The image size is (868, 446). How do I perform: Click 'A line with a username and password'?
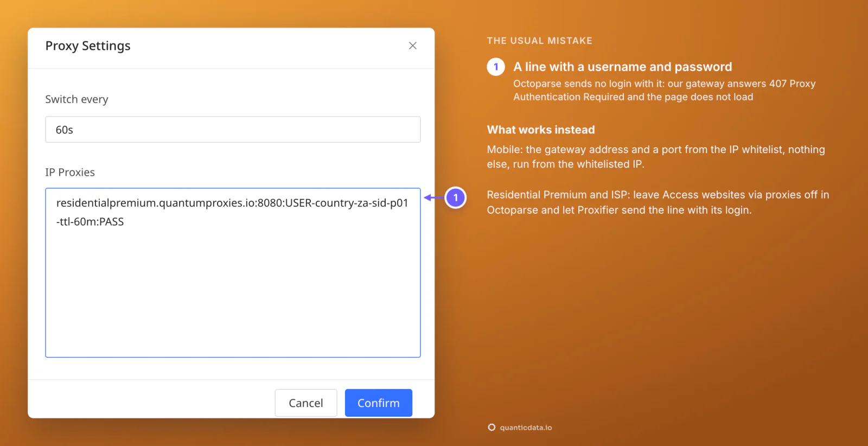pyautogui.click(x=623, y=67)
